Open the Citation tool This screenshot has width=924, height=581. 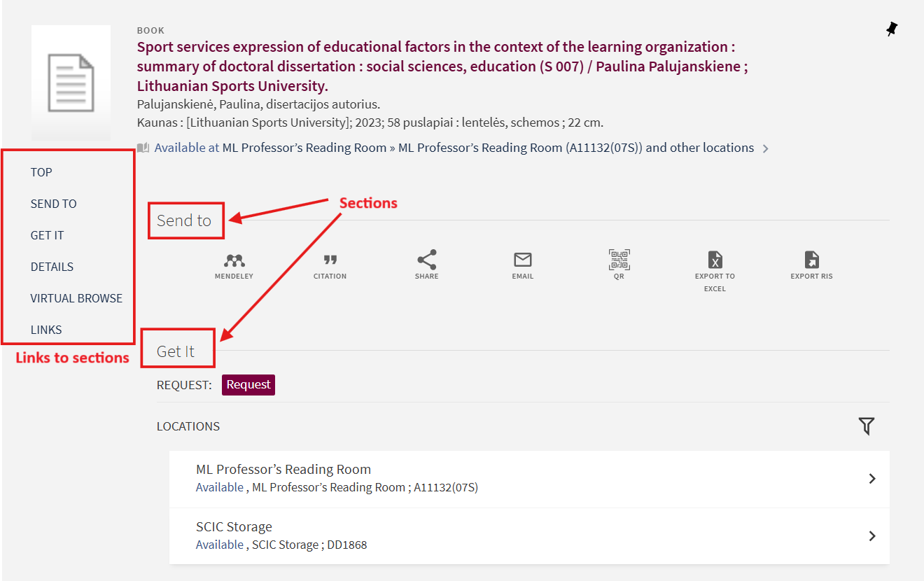[x=330, y=261]
